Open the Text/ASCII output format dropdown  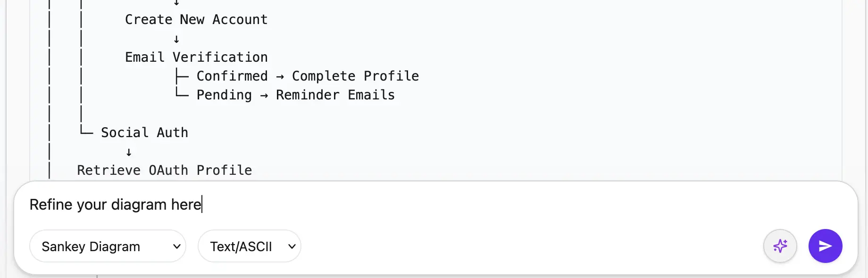250,246
